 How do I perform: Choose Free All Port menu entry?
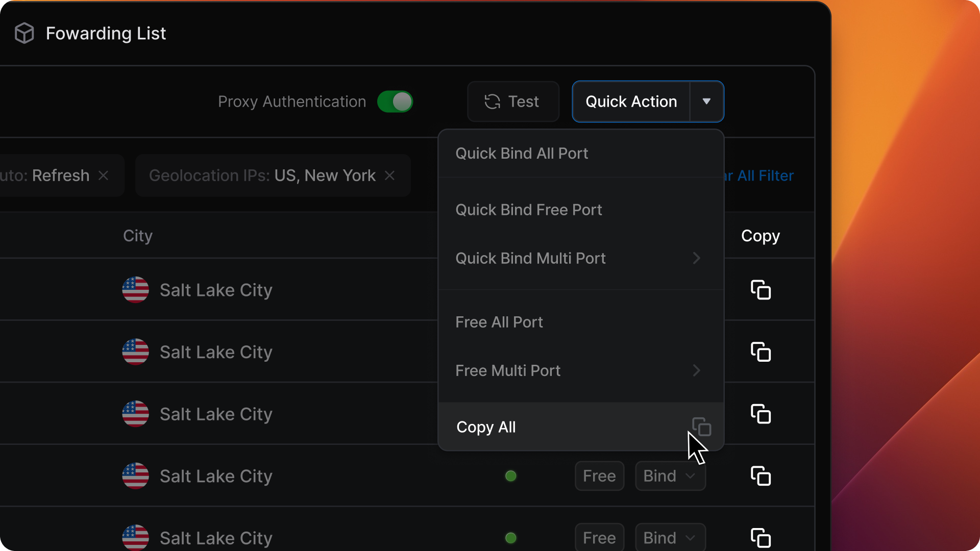click(x=499, y=322)
